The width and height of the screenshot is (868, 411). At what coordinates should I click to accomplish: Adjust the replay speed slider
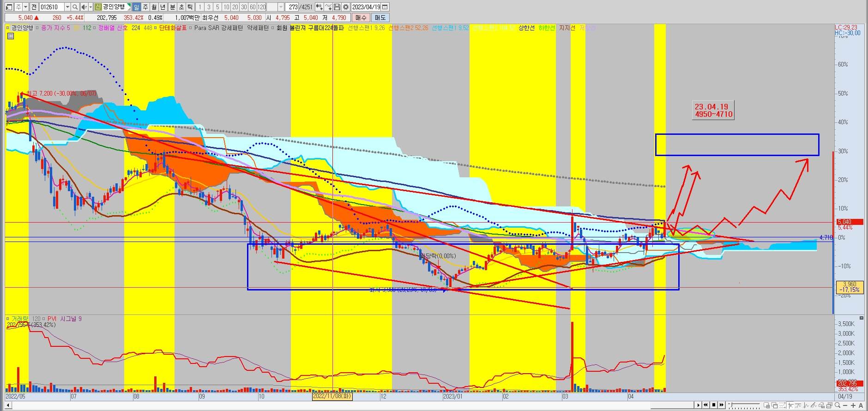pos(744,405)
